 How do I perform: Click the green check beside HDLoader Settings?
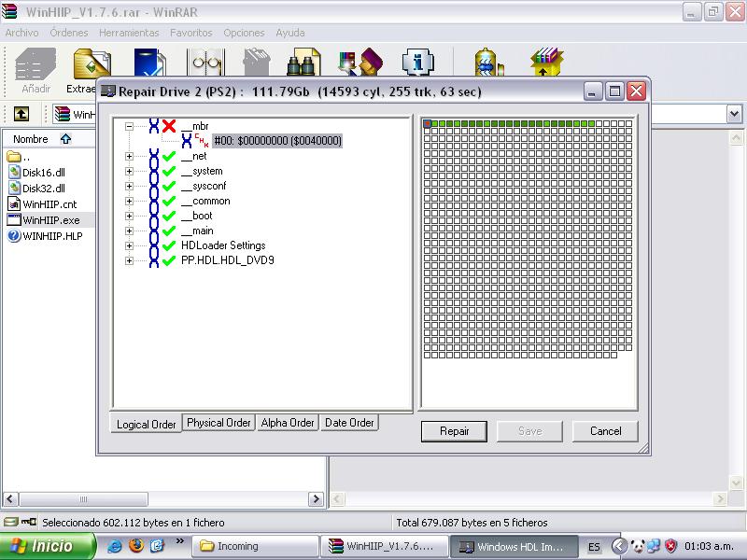(x=169, y=245)
